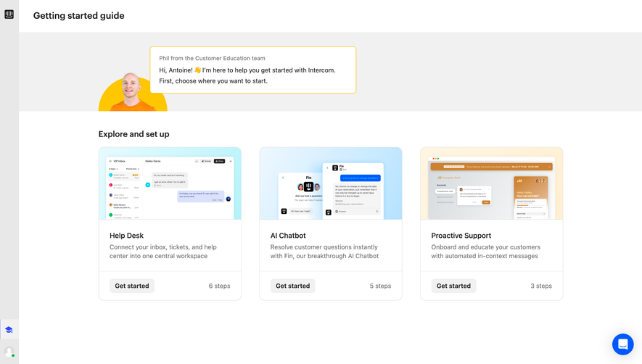Click 'Phil from the Customer Education team' text

click(212, 58)
